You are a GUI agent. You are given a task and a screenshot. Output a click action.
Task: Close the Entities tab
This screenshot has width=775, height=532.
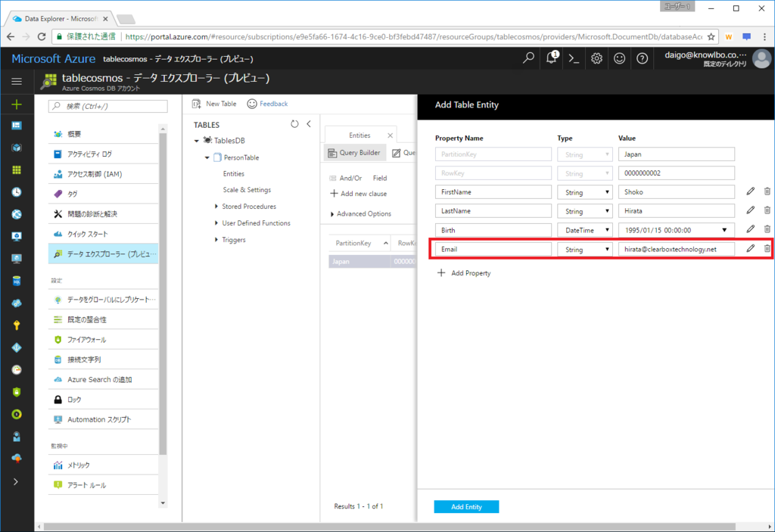click(x=390, y=135)
